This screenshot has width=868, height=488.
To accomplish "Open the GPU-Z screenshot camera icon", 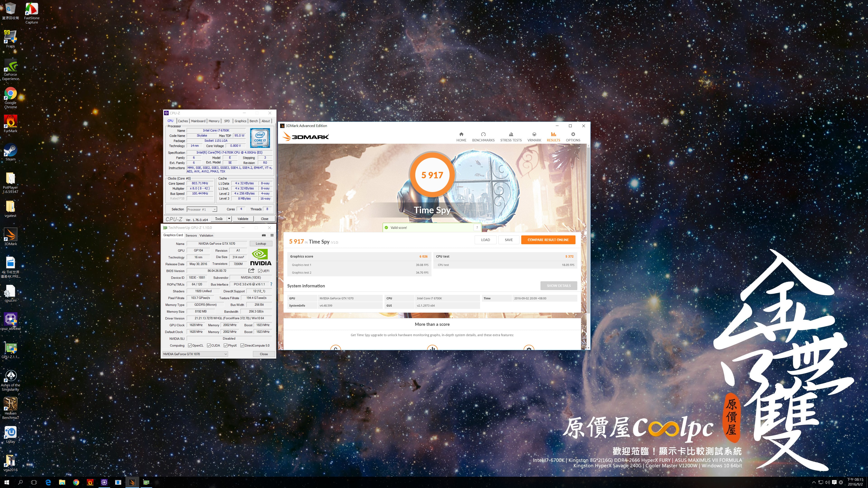I will coord(264,235).
